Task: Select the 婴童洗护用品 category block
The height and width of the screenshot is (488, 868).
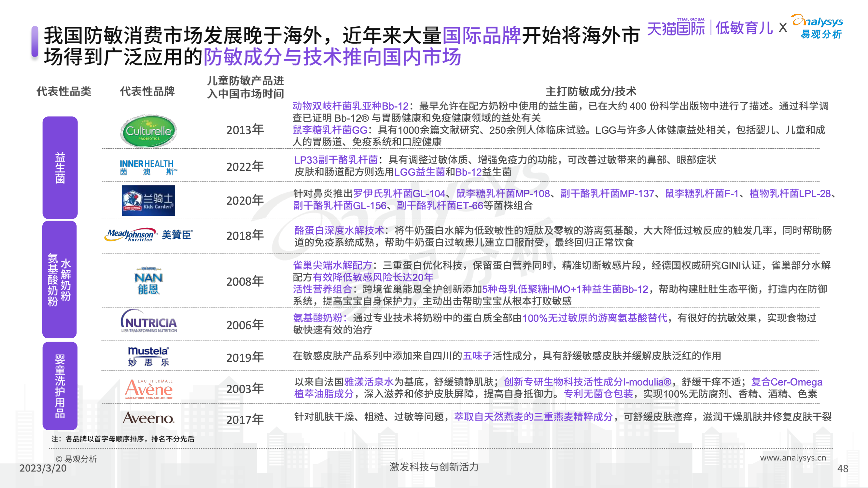Action: point(60,386)
